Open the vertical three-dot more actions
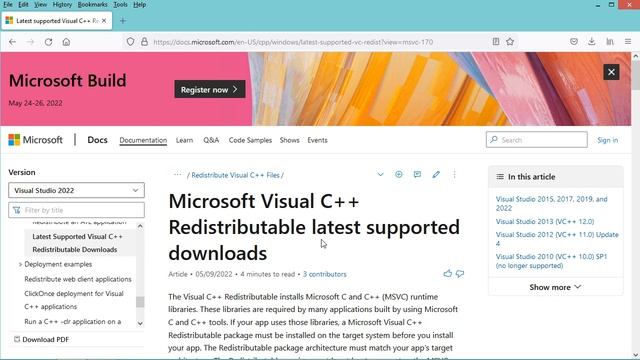This screenshot has width=640, height=360. coord(454,175)
